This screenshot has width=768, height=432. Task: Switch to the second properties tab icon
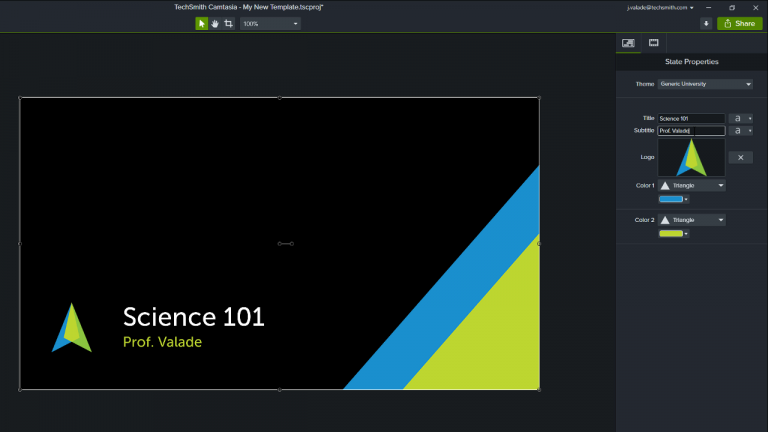653,43
